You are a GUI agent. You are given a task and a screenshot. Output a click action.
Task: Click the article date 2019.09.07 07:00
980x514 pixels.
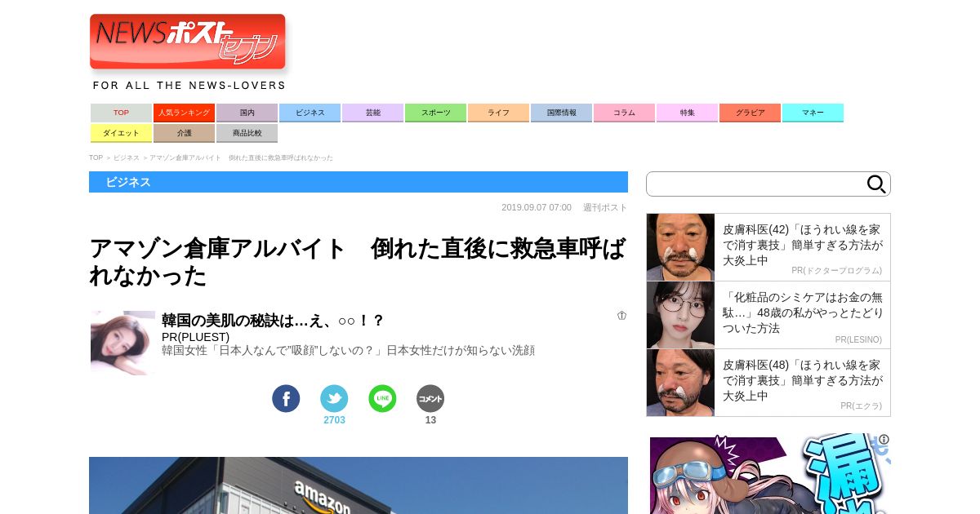[x=537, y=207]
